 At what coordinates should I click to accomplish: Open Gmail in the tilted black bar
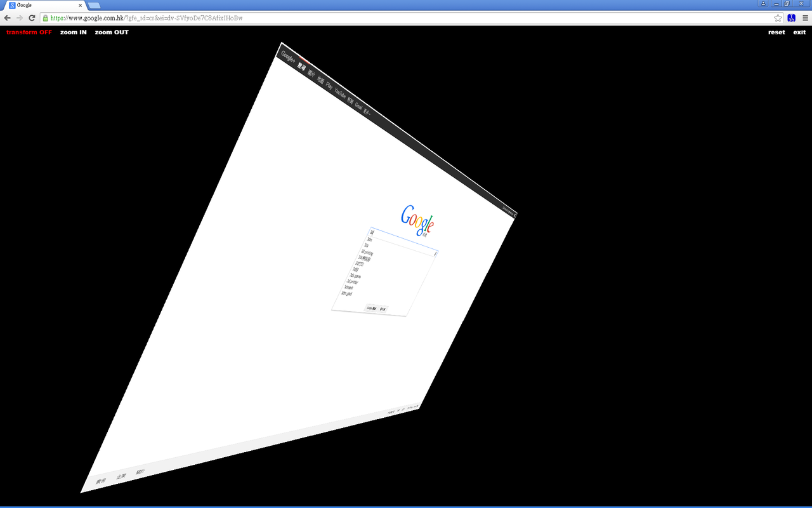point(358,107)
